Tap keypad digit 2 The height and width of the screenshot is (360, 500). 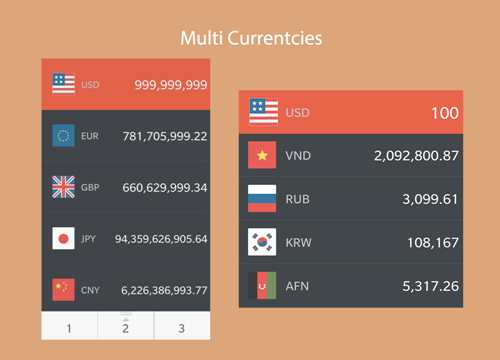click(126, 326)
